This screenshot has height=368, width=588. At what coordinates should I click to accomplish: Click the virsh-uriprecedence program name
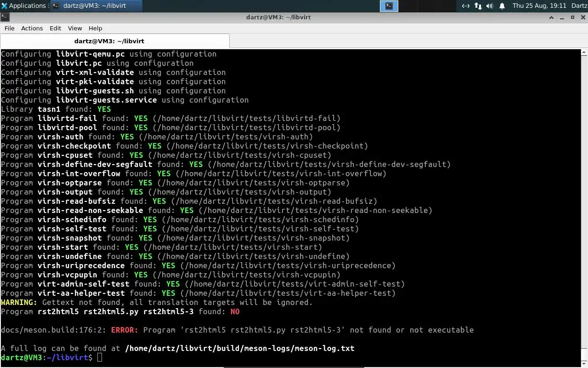[81, 265]
